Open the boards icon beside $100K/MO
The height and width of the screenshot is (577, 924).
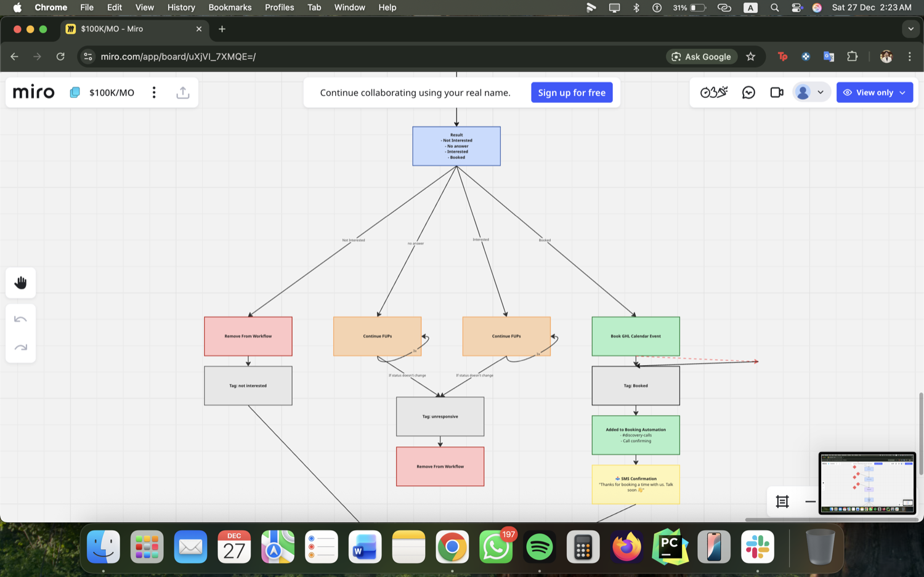(x=75, y=92)
